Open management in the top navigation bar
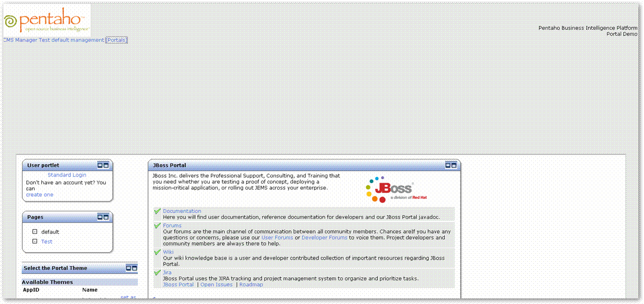The width and height of the screenshot is (644, 304). pyautogui.click(x=87, y=40)
